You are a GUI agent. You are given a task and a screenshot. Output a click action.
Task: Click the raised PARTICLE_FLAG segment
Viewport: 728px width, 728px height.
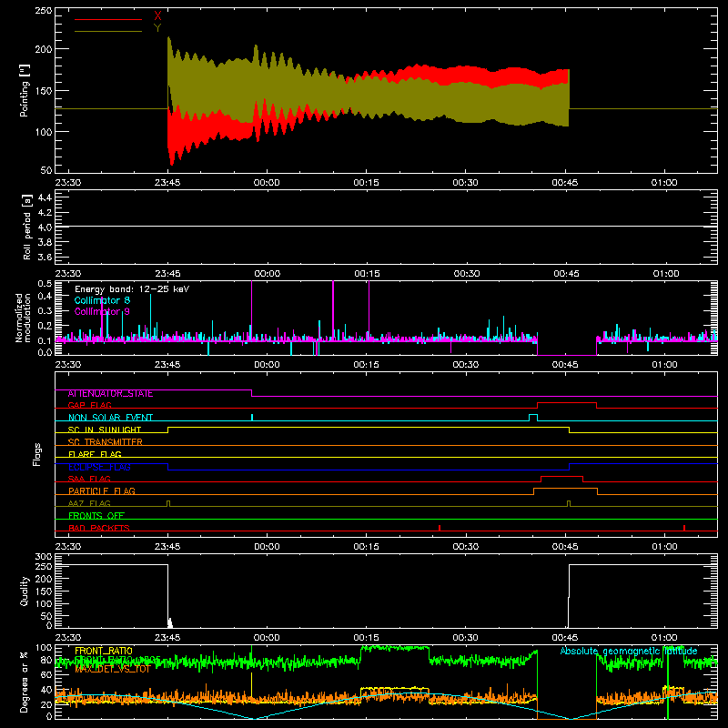565,489
